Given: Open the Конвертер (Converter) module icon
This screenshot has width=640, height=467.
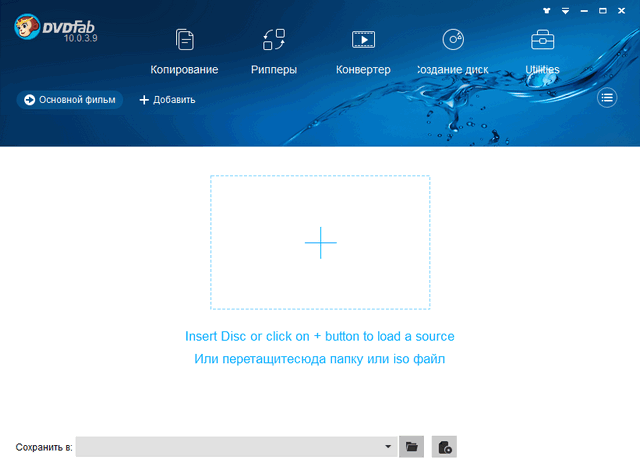Looking at the screenshot, I should pyautogui.click(x=363, y=40).
